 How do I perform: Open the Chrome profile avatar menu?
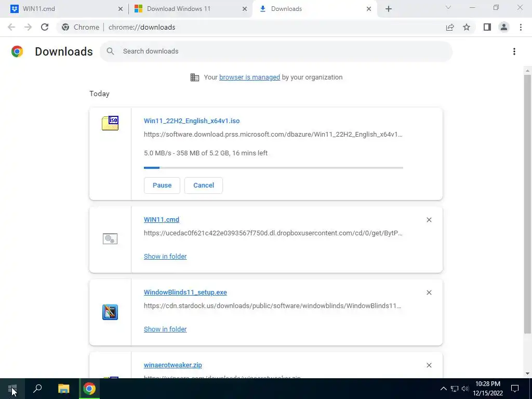[x=504, y=27]
